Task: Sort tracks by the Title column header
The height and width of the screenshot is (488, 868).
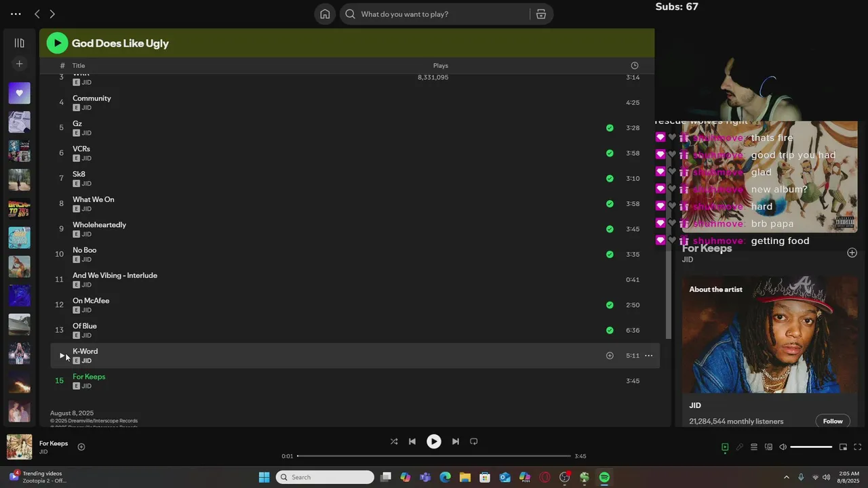Action: coord(79,66)
